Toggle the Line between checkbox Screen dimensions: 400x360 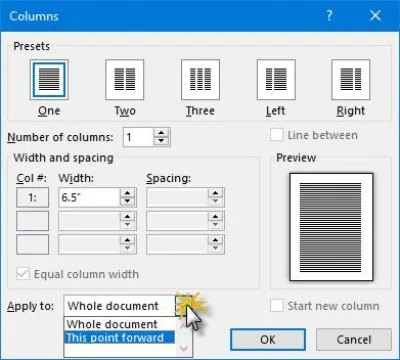click(276, 135)
